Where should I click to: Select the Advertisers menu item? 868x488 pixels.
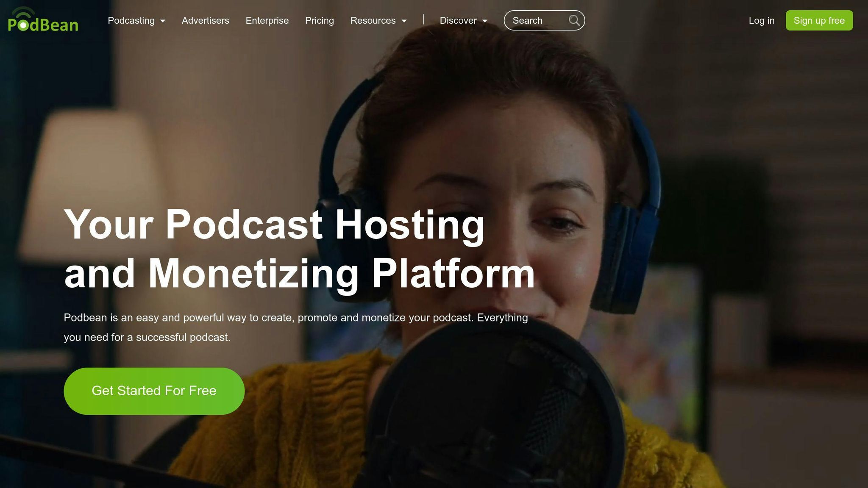(206, 20)
